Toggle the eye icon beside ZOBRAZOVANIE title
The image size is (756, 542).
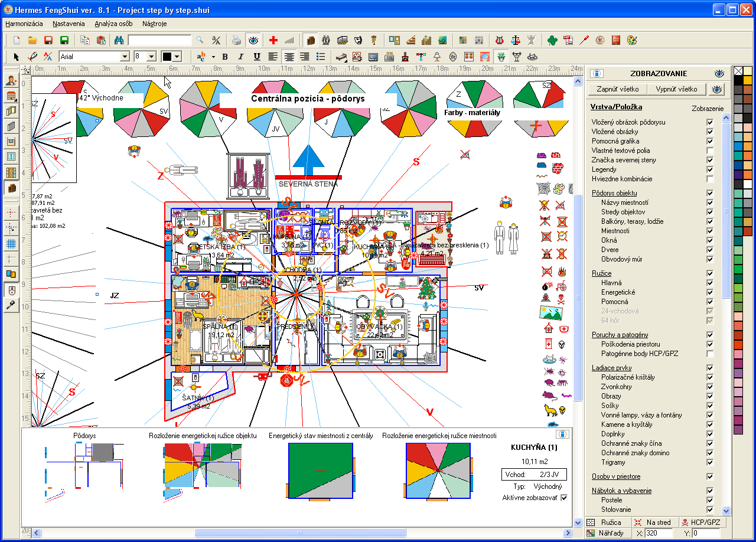[x=719, y=74]
